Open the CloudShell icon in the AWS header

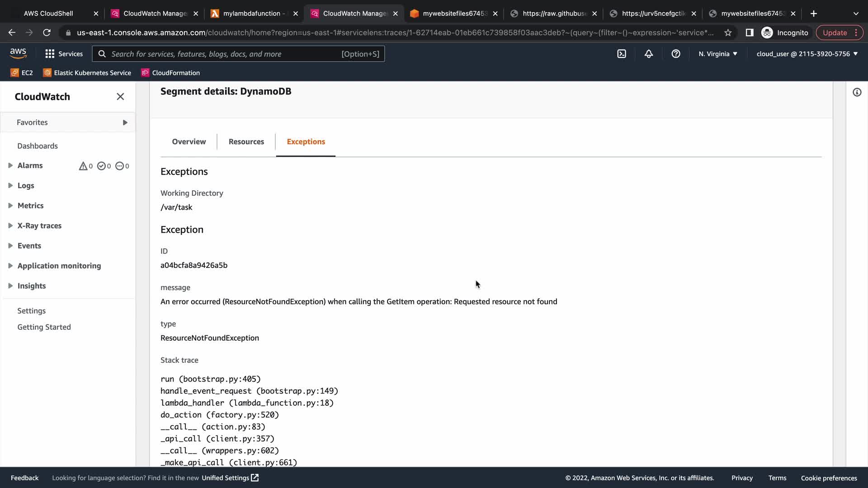tap(622, 54)
